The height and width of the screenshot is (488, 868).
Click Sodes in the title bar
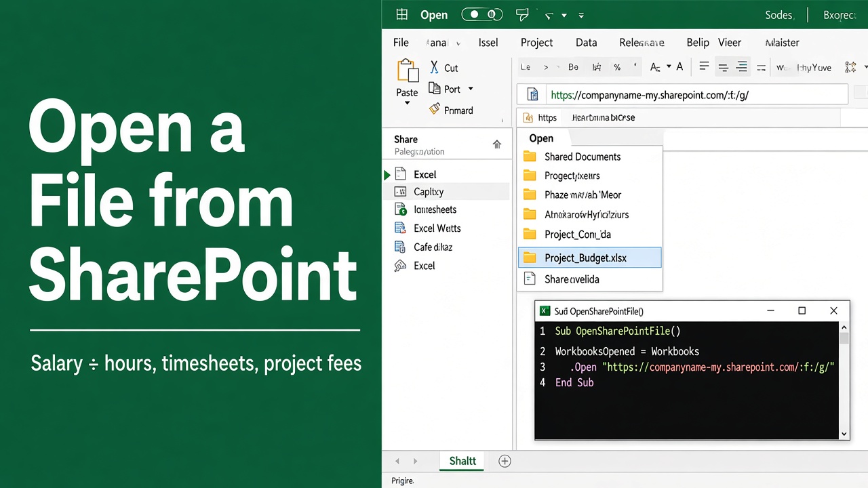[x=778, y=15]
